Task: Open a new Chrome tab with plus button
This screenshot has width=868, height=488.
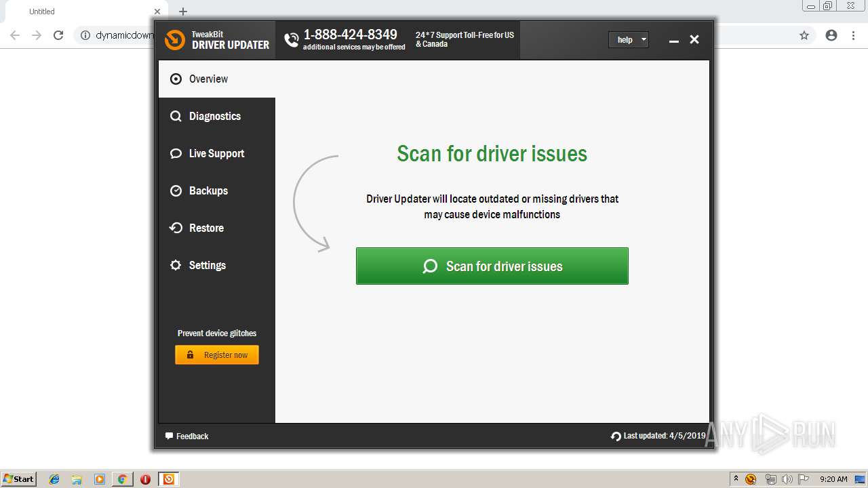Action: click(x=183, y=12)
